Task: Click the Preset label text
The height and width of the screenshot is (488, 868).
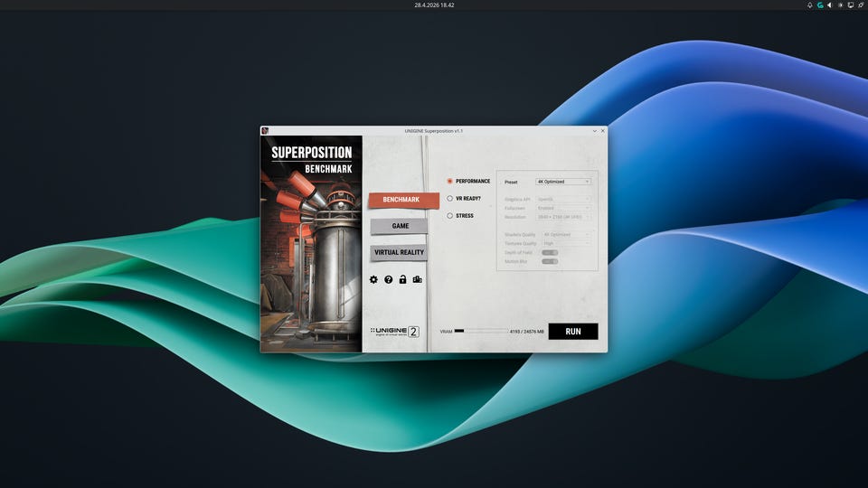Action: [511, 182]
